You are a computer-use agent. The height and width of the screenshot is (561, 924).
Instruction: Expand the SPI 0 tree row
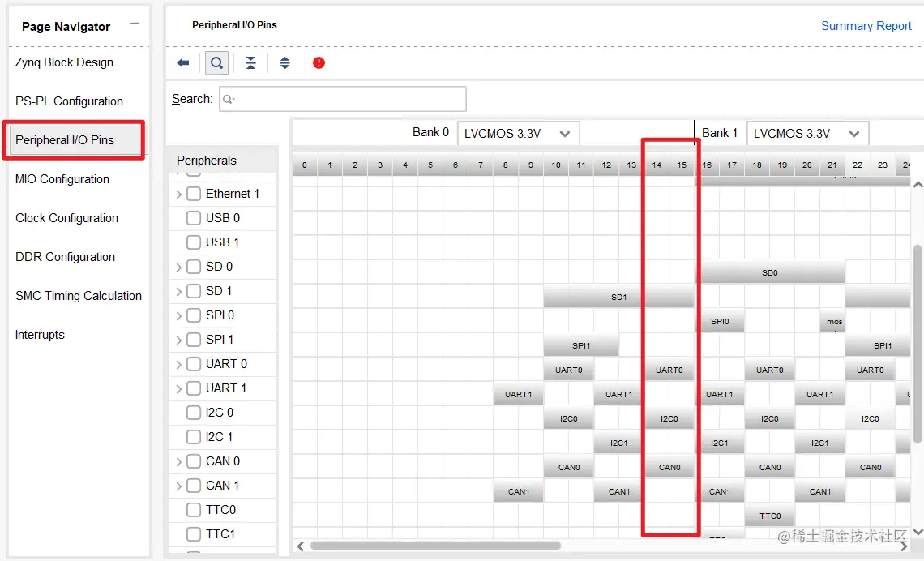point(178,316)
